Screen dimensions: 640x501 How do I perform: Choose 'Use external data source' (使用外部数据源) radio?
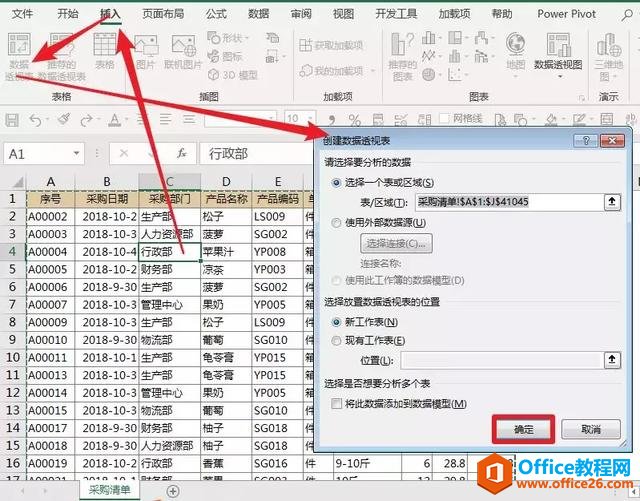[x=336, y=223]
